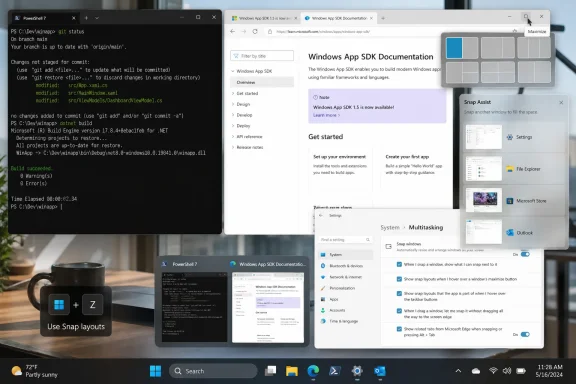Expand the Release notes section

pos(233,147)
